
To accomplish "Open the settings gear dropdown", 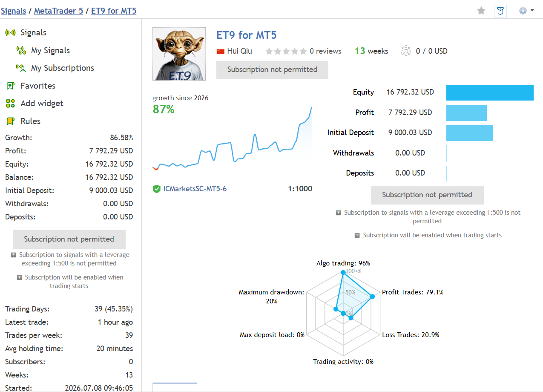I will [526, 11].
